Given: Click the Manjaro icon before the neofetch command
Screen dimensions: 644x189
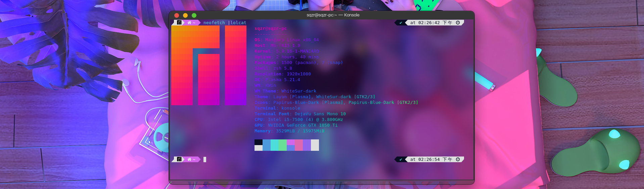Looking at the screenshot, I should point(179,22).
